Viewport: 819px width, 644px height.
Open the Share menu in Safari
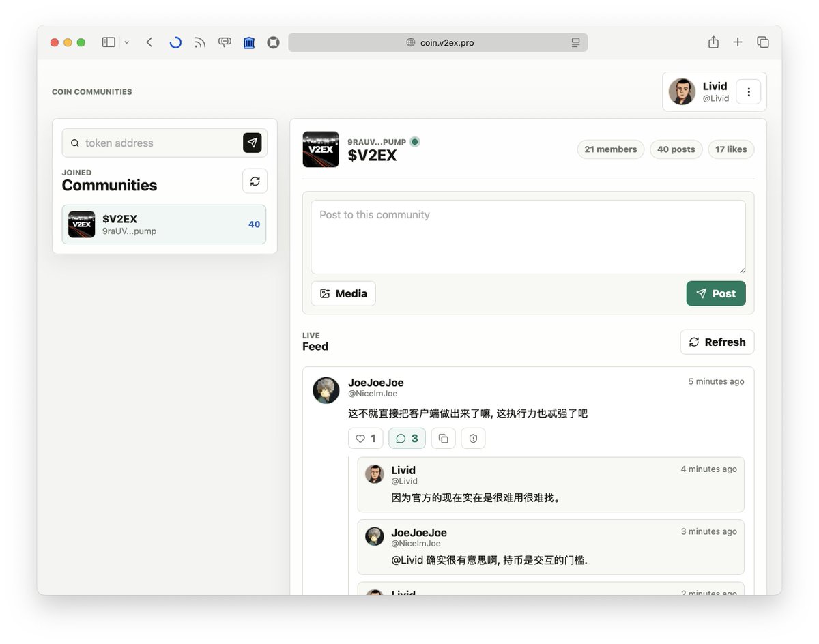click(x=713, y=42)
